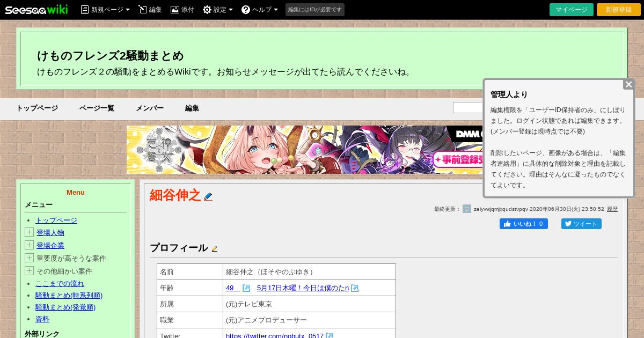The width and height of the screenshot is (644, 338).
Task: Click the wiki search input field
Action: (x=468, y=108)
